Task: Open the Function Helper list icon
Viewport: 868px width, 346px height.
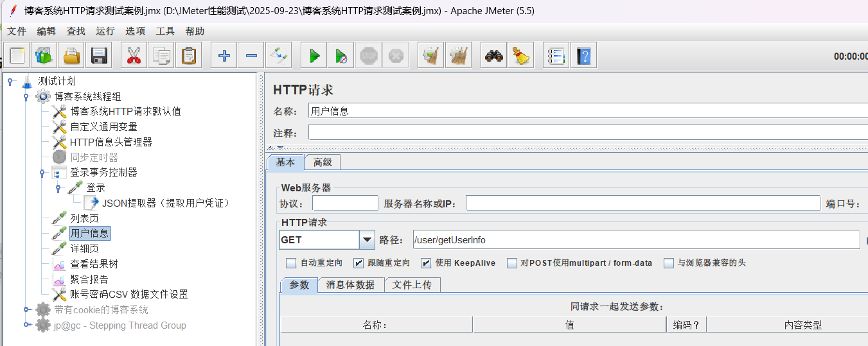Action: pyautogui.click(x=556, y=56)
